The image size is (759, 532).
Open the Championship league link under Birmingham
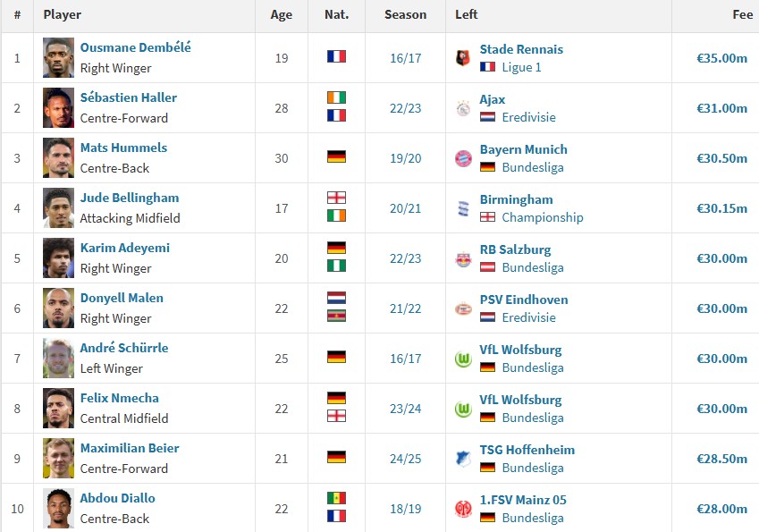click(x=542, y=217)
